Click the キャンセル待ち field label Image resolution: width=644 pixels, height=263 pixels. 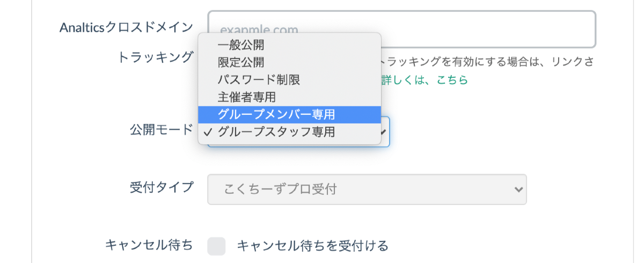(x=149, y=245)
